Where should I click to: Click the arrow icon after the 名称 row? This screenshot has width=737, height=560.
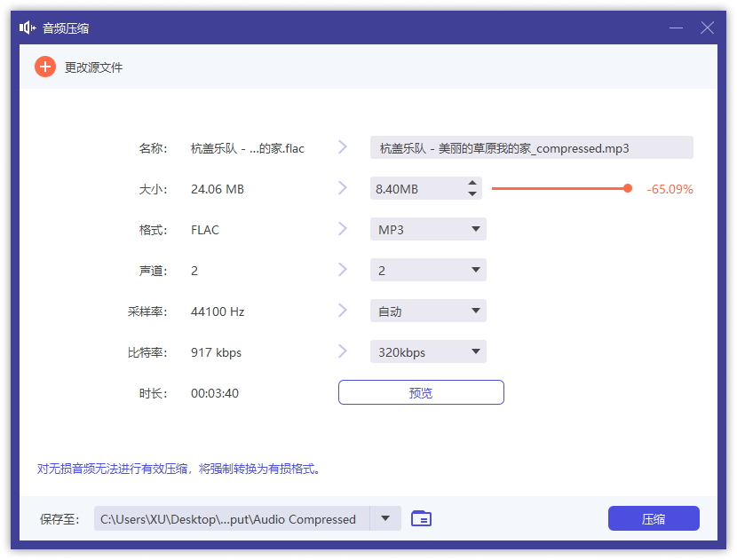click(x=343, y=147)
